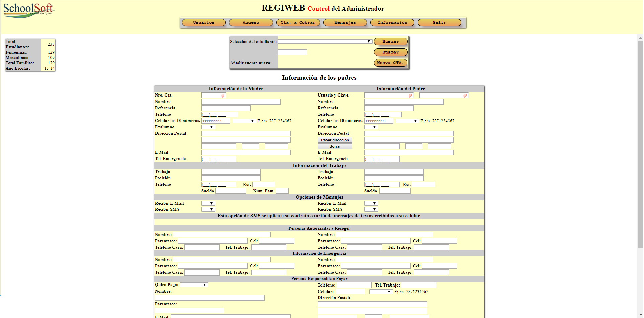The height and width of the screenshot is (318, 644).
Task: Click the mother's work Ext. field
Action: [x=264, y=185]
